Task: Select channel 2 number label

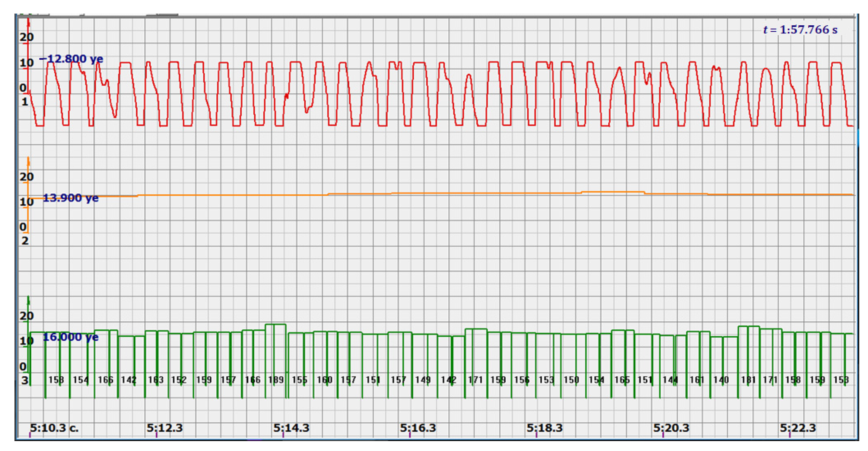Action: point(25,240)
